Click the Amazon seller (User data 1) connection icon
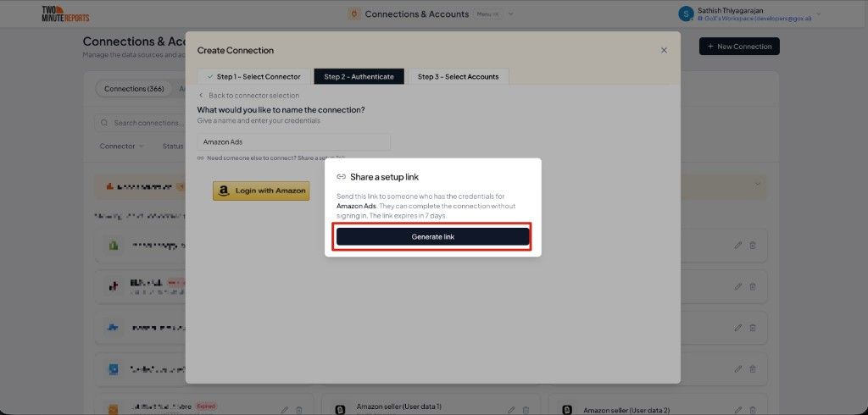The image size is (868, 415). 339,410
